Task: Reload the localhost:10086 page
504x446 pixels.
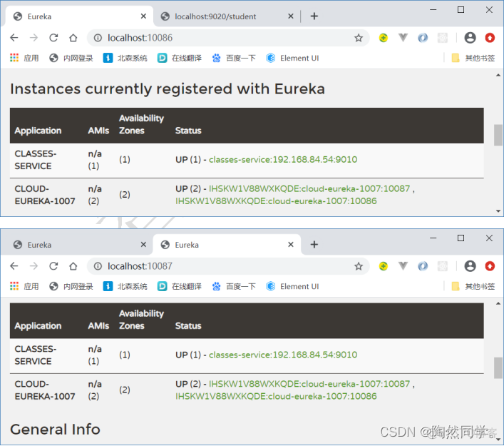Action: pyautogui.click(x=53, y=38)
